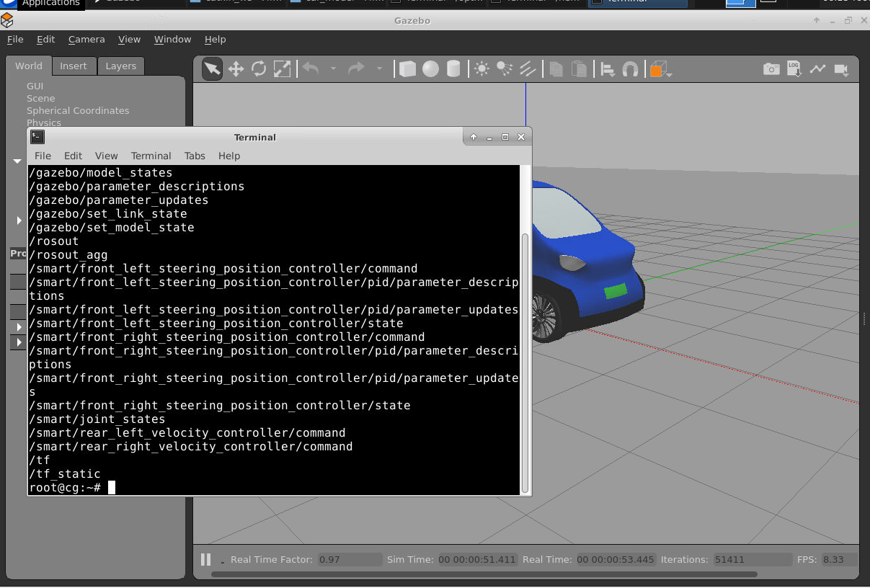Open Gazebo Camera menu
The height and width of the screenshot is (588, 870).
coord(86,39)
